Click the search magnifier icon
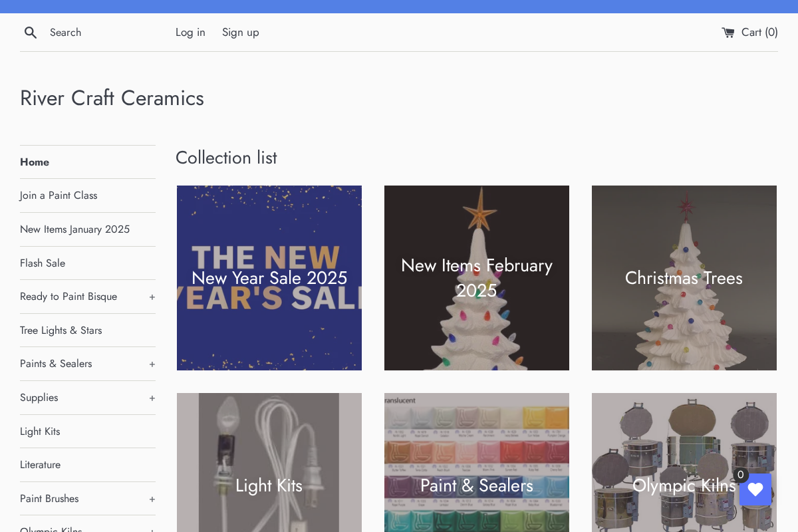This screenshot has height=532, width=798. tap(31, 32)
